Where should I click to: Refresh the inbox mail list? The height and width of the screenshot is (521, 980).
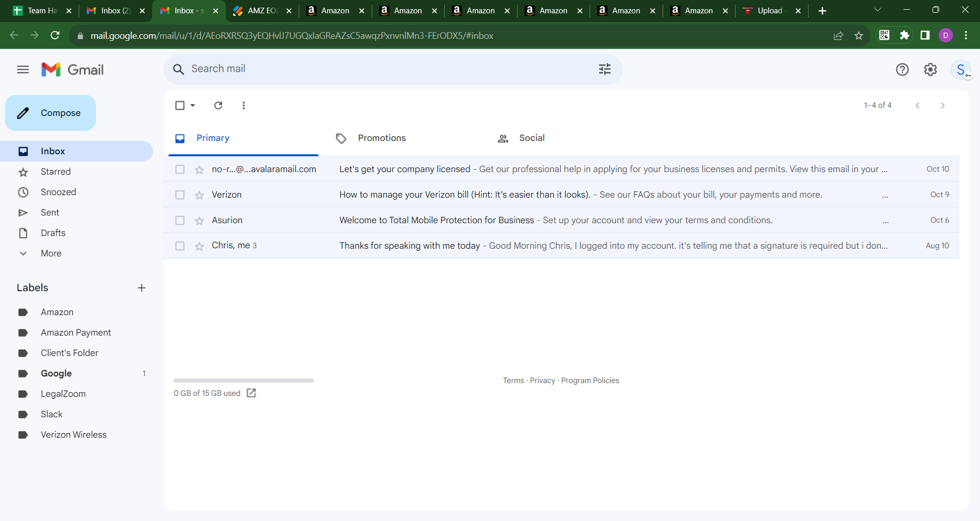pos(218,105)
